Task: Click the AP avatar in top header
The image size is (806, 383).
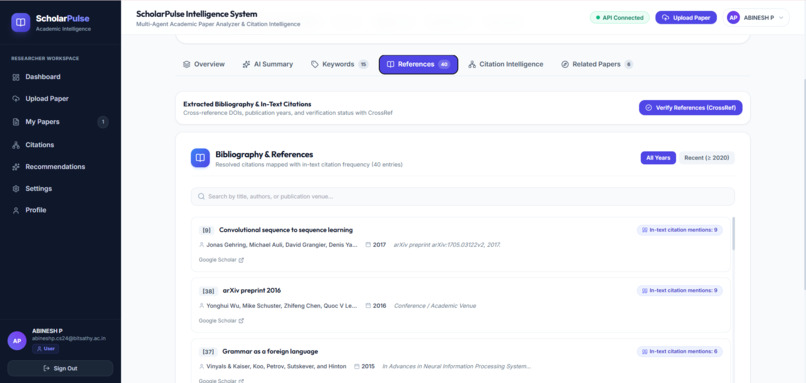Action: [733, 17]
